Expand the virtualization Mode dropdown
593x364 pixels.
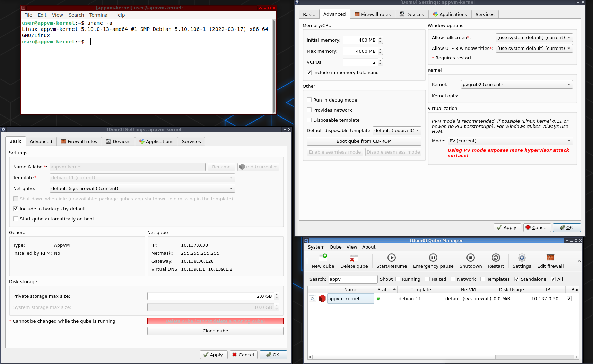click(510, 141)
